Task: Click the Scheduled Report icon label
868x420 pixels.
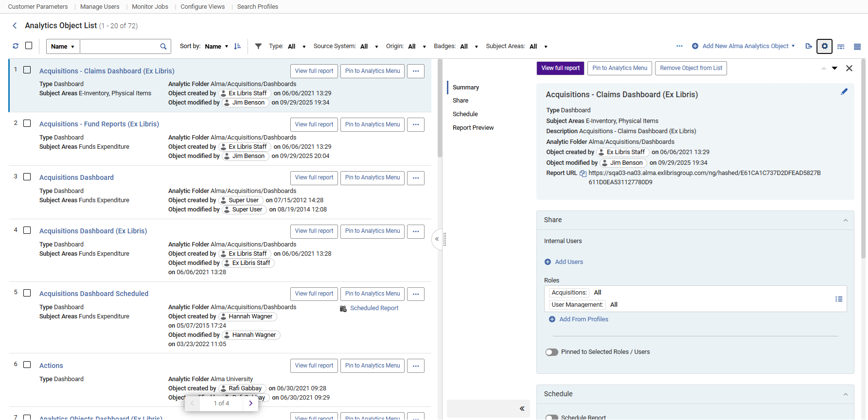Action: [369, 308]
